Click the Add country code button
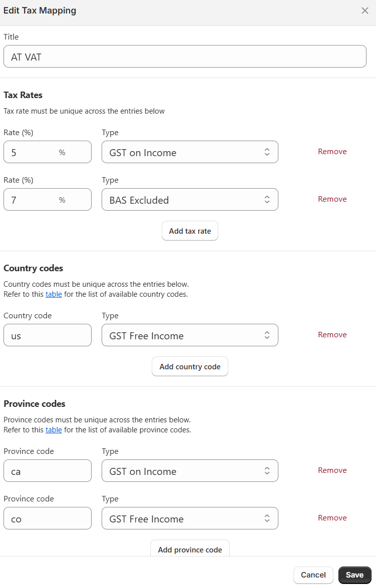Image resolution: width=376 pixels, height=588 pixels. [x=190, y=367]
